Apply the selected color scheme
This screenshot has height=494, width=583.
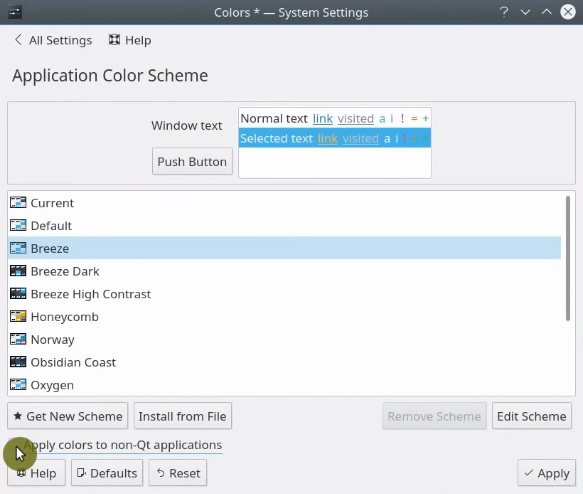[547, 473]
